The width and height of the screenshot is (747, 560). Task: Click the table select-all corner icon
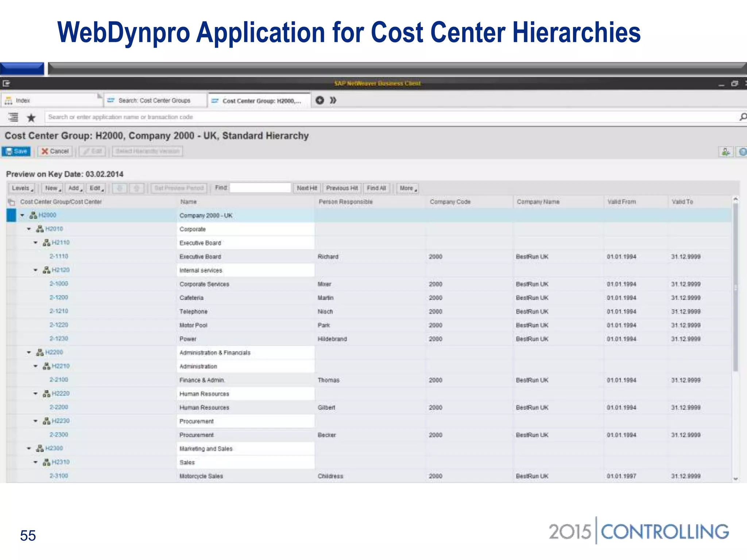11,202
